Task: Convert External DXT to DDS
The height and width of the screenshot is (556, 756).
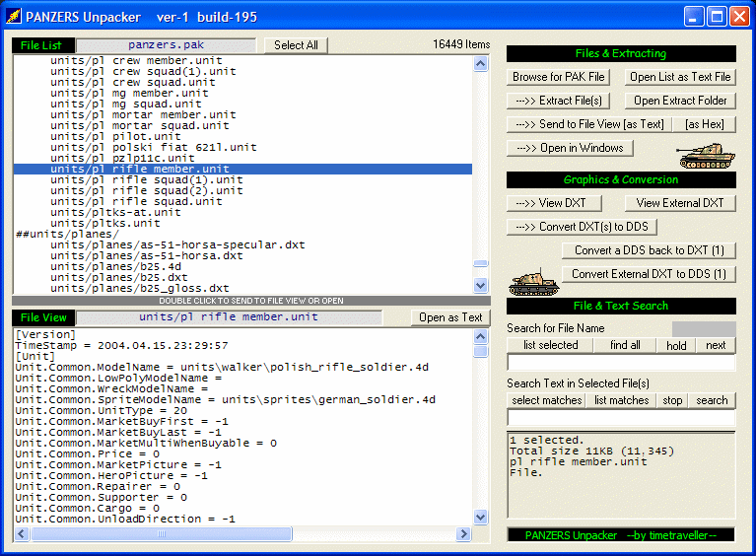Action: click(x=649, y=274)
